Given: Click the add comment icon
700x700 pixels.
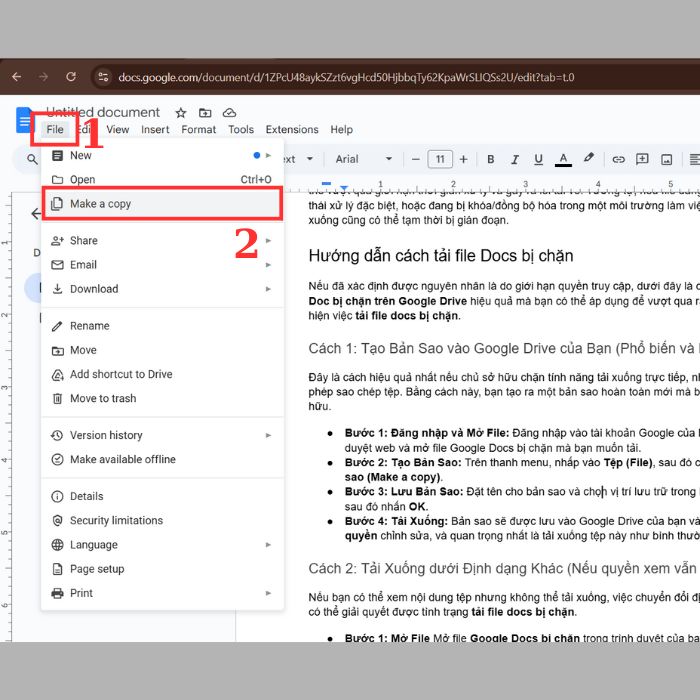Looking at the screenshot, I should 642,159.
